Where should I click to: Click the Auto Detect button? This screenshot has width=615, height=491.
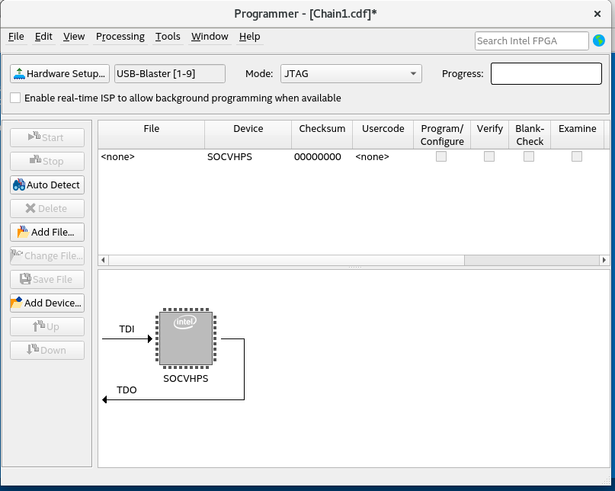[47, 185]
